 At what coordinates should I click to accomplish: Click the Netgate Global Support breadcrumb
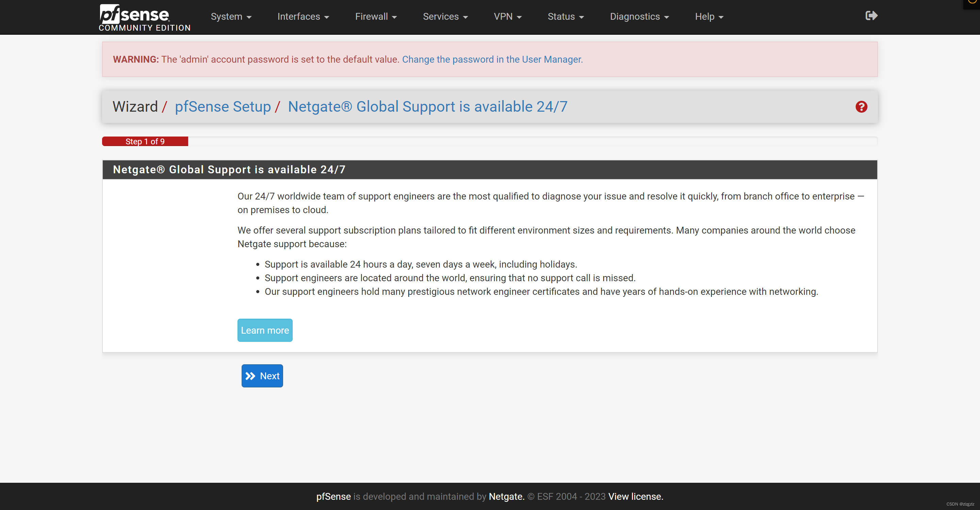click(427, 107)
